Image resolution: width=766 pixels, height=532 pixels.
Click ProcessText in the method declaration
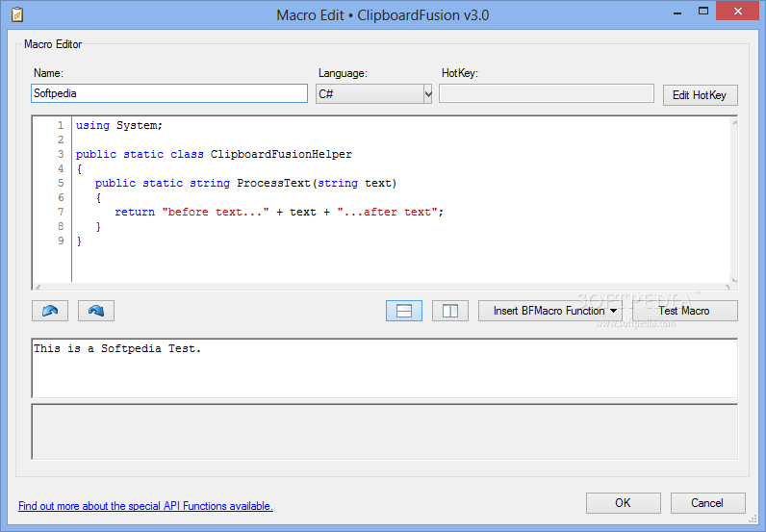[x=273, y=183]
